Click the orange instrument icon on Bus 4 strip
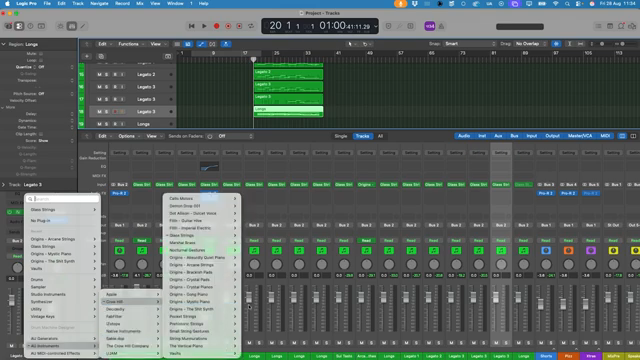The image size is (640, 360). 568,251
